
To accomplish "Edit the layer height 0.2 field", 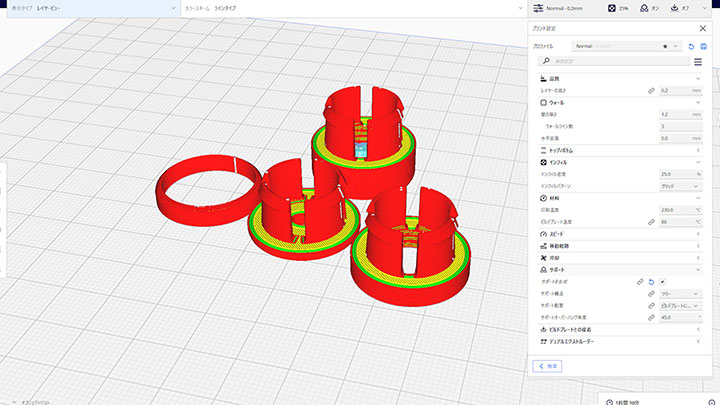I will [x=681, y=91].
